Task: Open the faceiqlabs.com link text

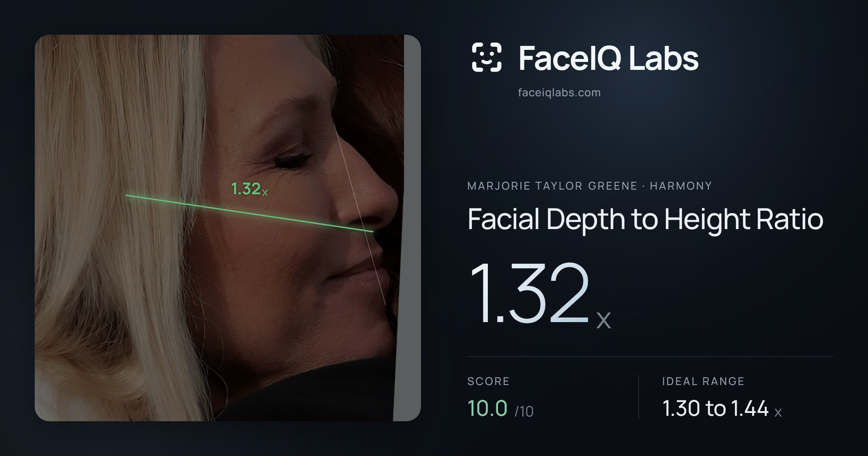Action: [x=559, y=93]
